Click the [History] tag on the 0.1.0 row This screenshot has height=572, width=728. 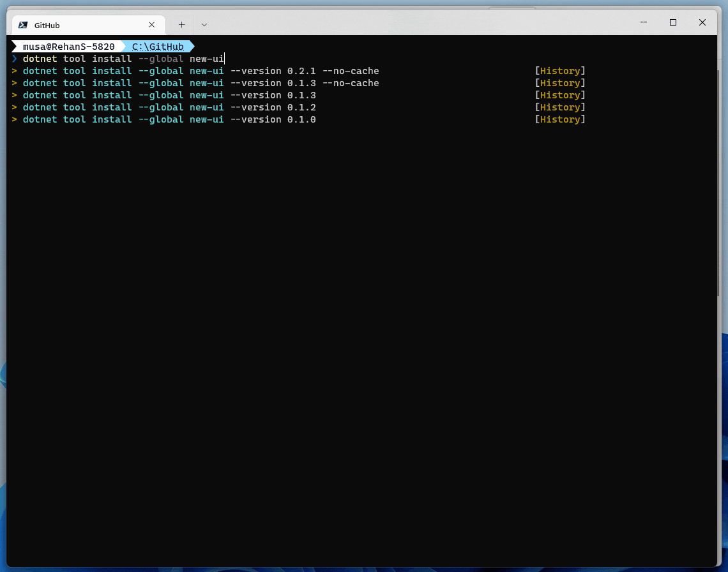click(559, 119)
